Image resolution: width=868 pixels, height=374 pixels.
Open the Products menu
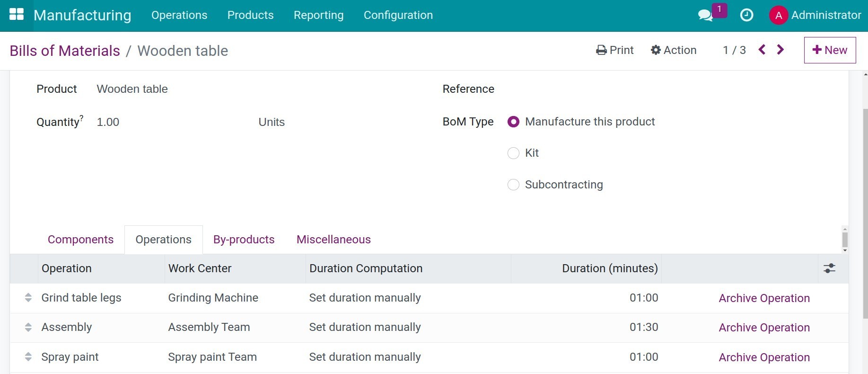click(x=250, y=15)
